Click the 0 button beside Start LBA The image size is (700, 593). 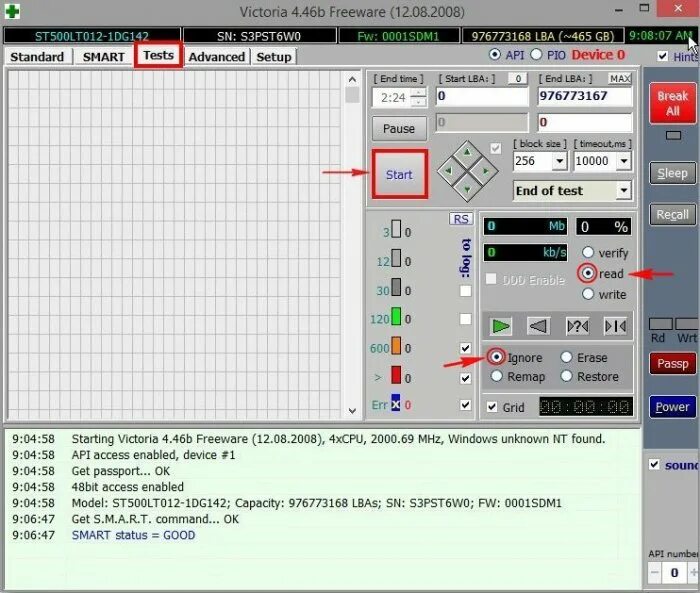[518, 79]
